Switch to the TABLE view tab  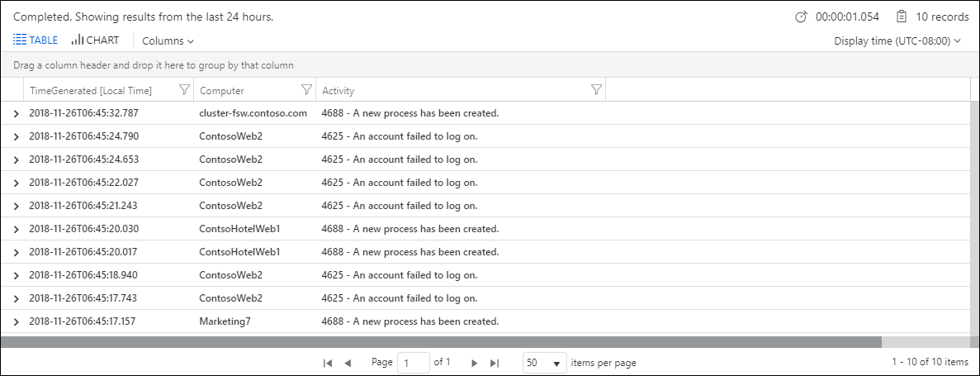click(36, 40)
